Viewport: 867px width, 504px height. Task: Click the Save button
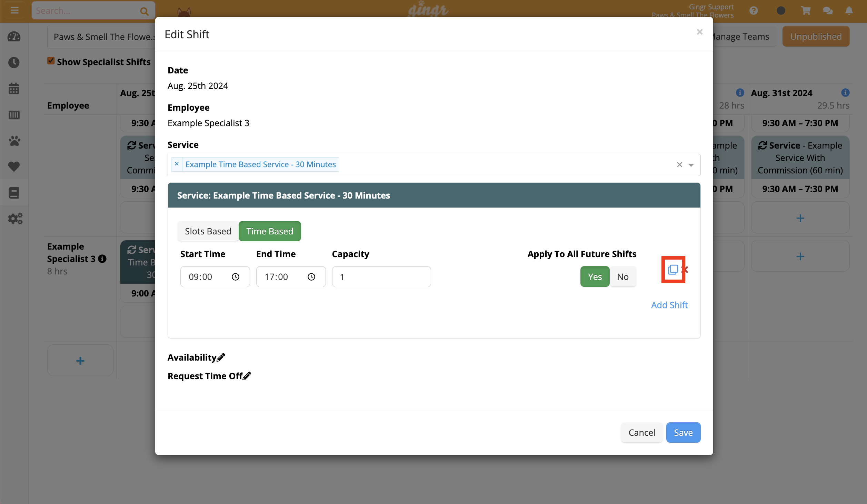(x=683, y=433)
